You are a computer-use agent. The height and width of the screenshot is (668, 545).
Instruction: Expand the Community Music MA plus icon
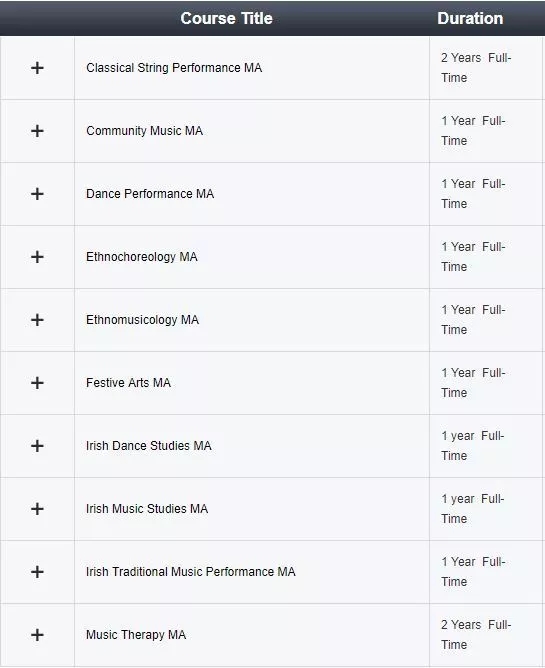click(37, 131)
